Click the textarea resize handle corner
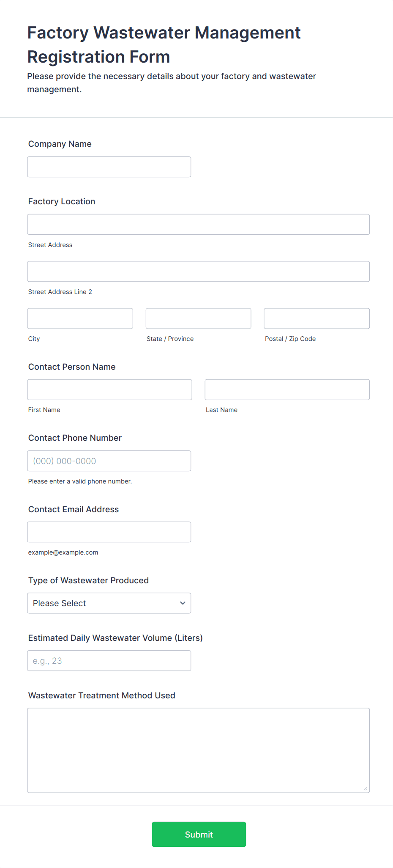The width and height of the screenshot is (393, 868). (366, 788)
